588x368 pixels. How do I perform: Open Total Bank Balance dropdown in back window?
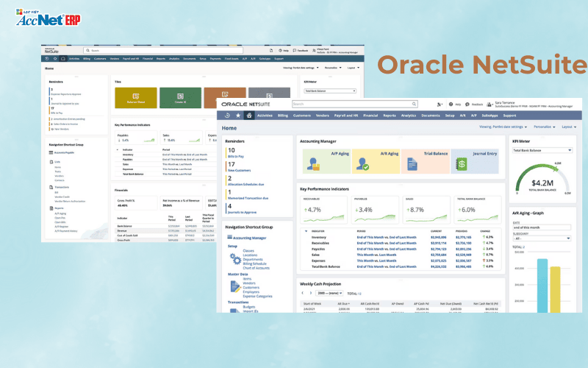coord(330,91)
